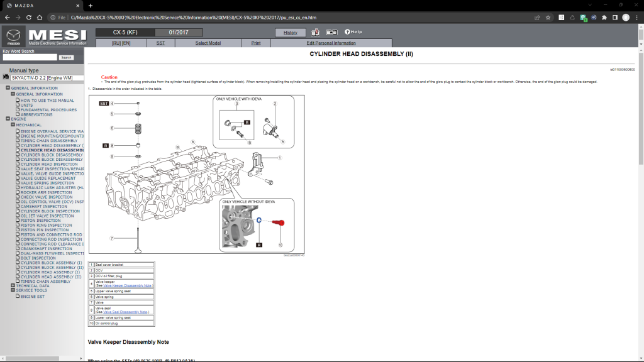
Task: Open the Chrome three-dot menu
Action: (636, 18)
